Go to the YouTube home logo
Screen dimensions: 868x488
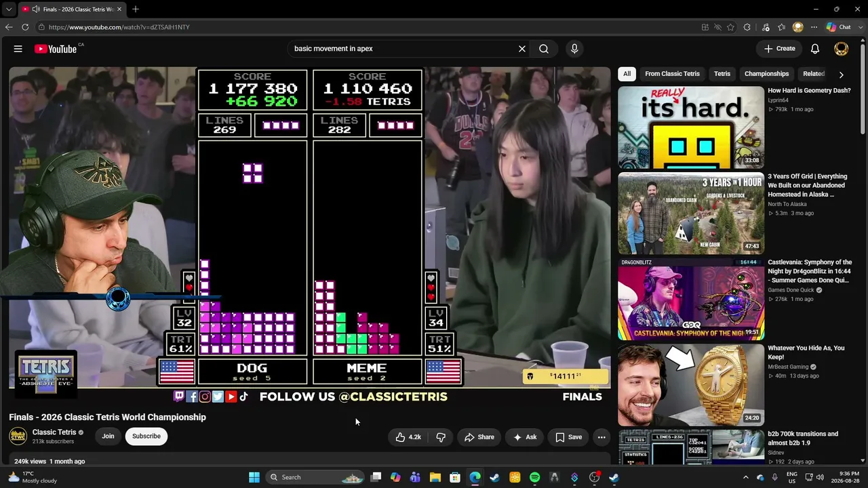coord(56,49)
